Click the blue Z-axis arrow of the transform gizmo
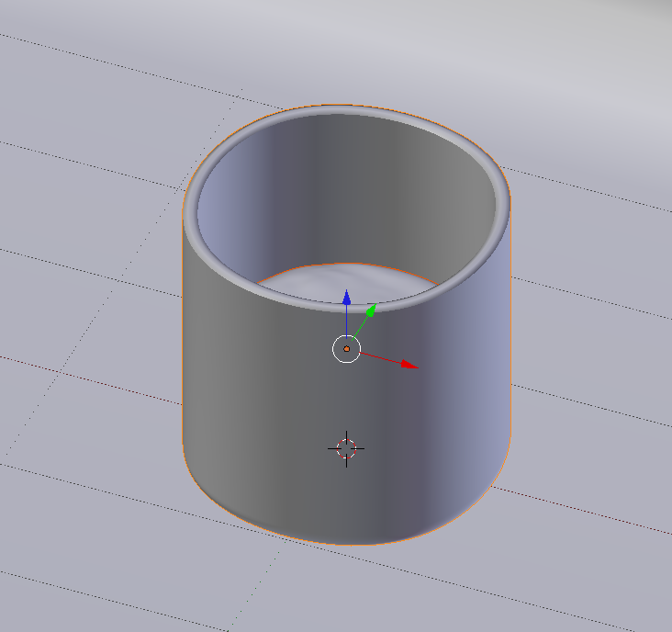 click(x=347, y=298)
